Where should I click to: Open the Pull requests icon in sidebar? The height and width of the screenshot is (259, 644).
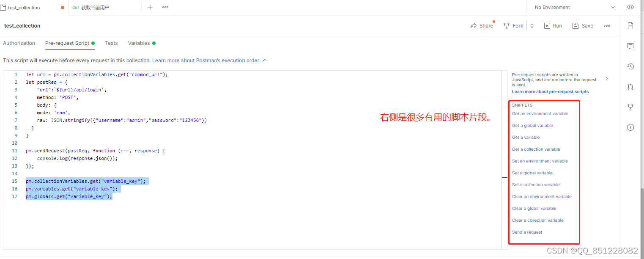(630, 87)
